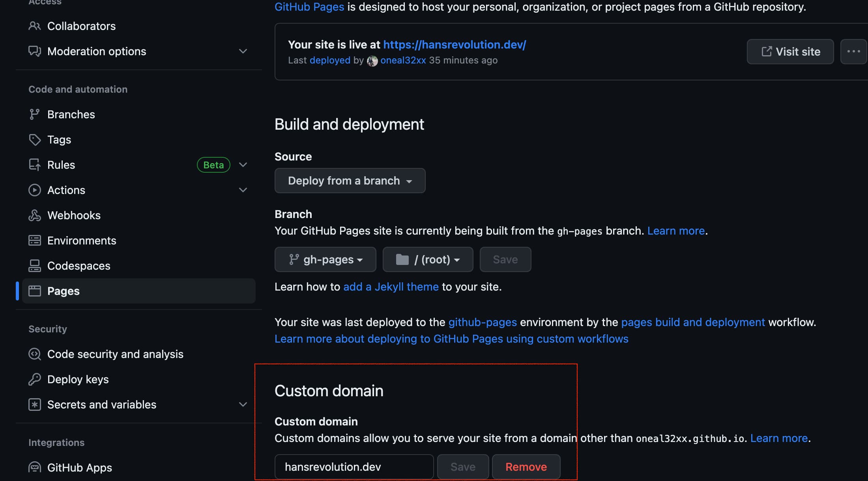Click the red Remove domain button
Screen dimensions: 868x481
click(526, 467)
